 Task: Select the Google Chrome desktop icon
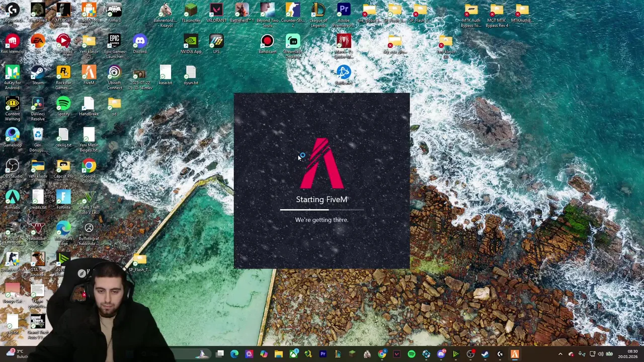[x=89, y=170]
